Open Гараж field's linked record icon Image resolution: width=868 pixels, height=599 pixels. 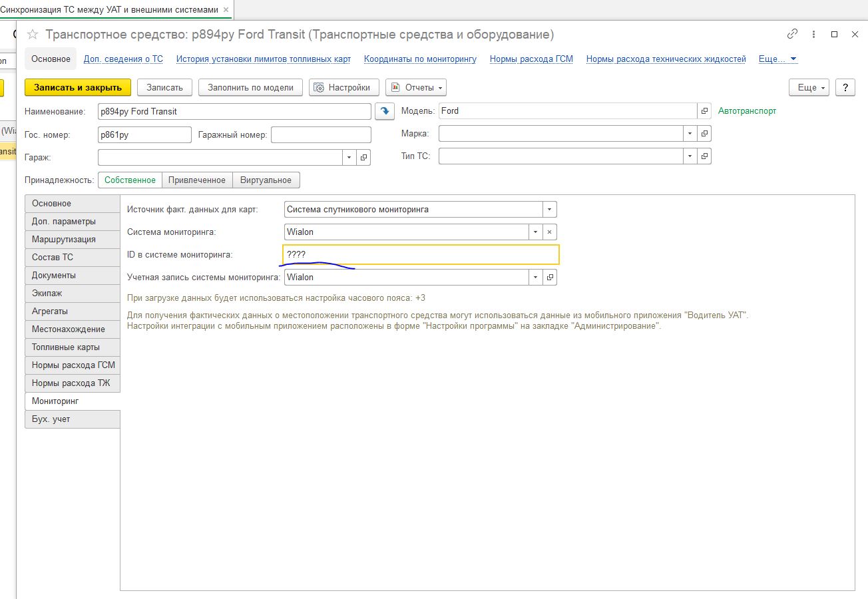coord(363,157)
